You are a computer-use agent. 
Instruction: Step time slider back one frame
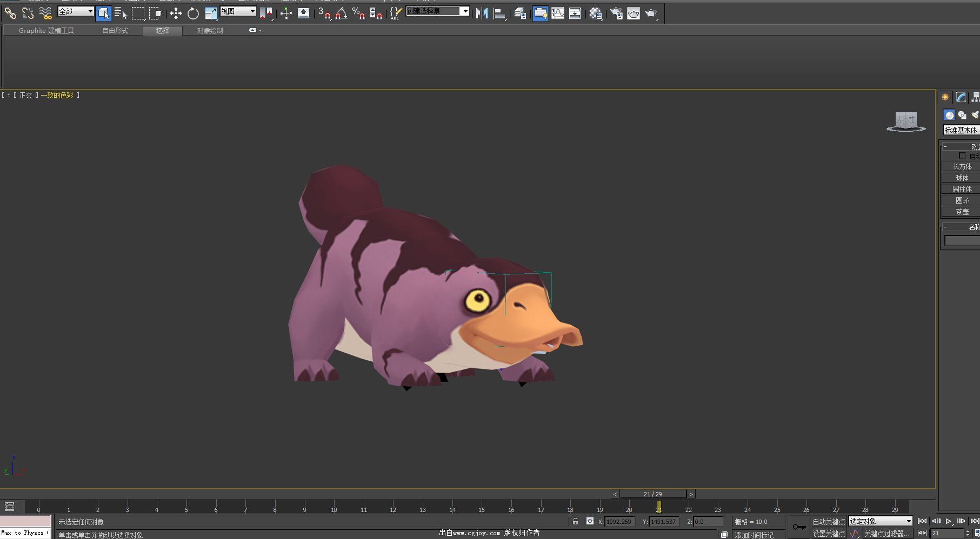point(615,494)
